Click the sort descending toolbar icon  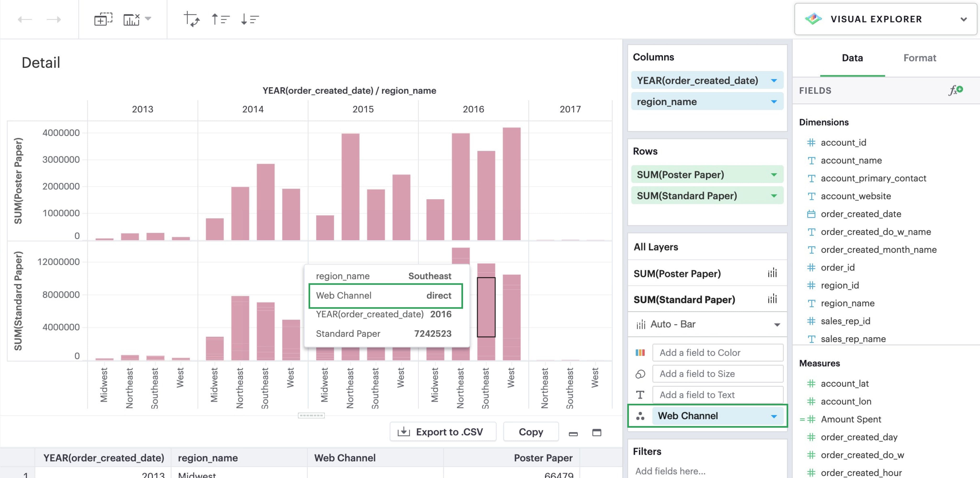(x=250, y=19)
